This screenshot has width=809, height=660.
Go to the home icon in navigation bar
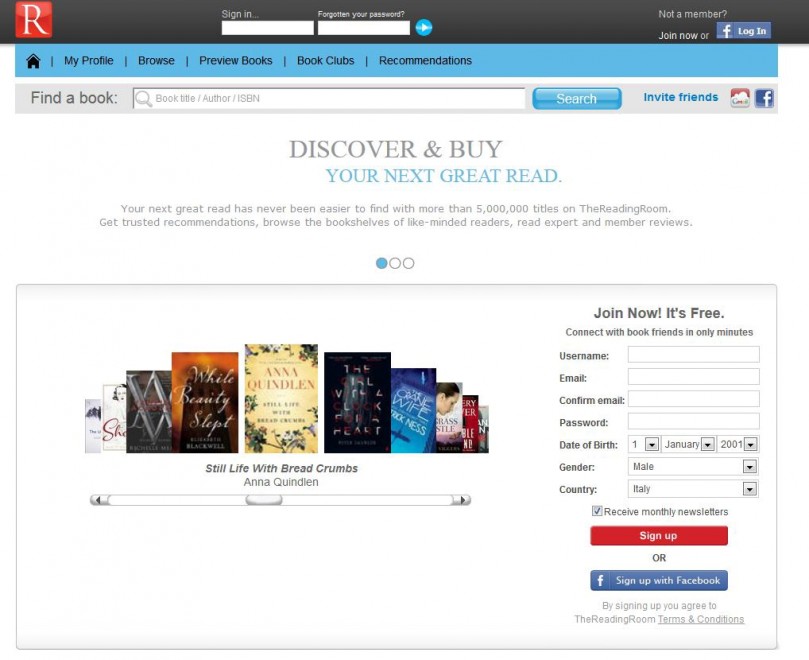coord(34,61)
